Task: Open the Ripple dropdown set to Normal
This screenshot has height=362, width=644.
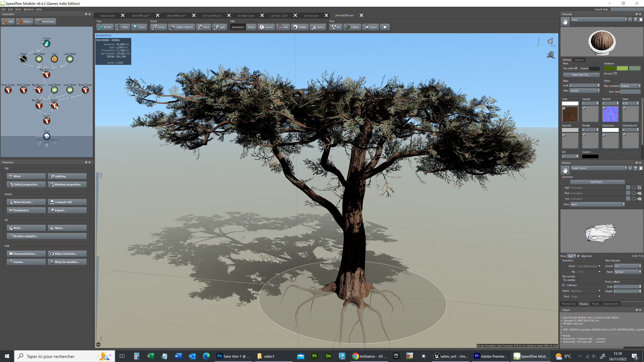Action: 627,272
